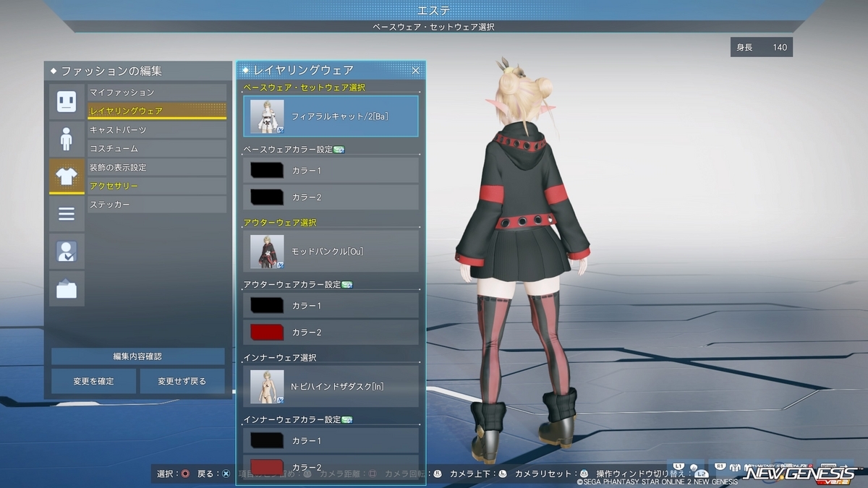Viewport: 868px width, 488px height.
Task: Select the T-shirt fashion category icon
Action: (x=67, y=176)
